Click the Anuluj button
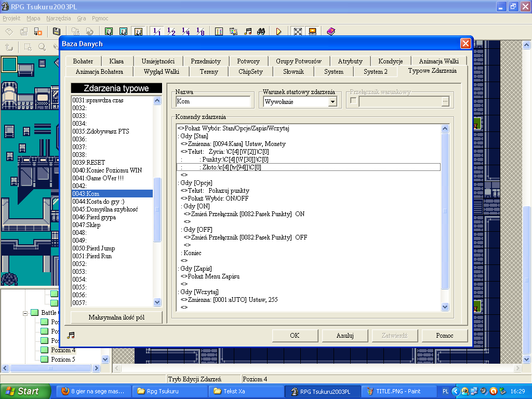 click(x=345, y=335)
